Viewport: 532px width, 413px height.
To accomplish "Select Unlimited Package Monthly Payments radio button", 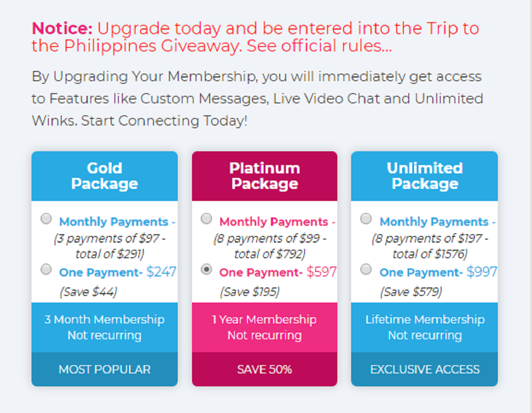I will [x=366, y=219].
